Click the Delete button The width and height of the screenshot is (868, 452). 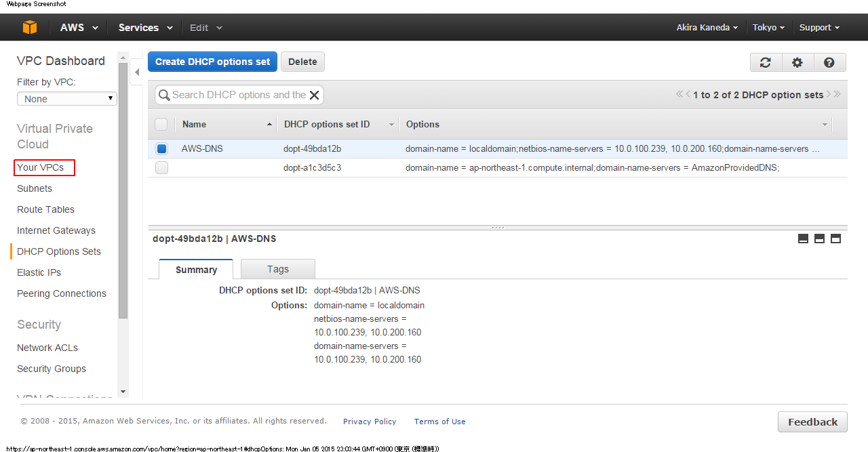click(302, 62)
